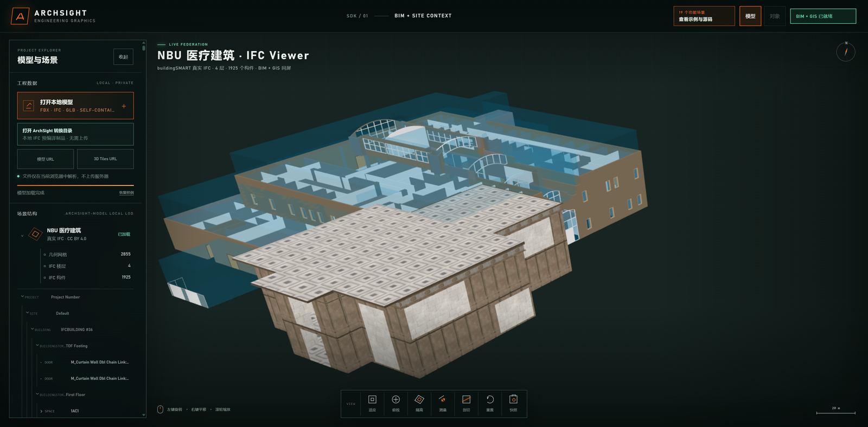Collapse the TOF Footing storey node
The image size is (868, 427).
click(x=37, y=345)
